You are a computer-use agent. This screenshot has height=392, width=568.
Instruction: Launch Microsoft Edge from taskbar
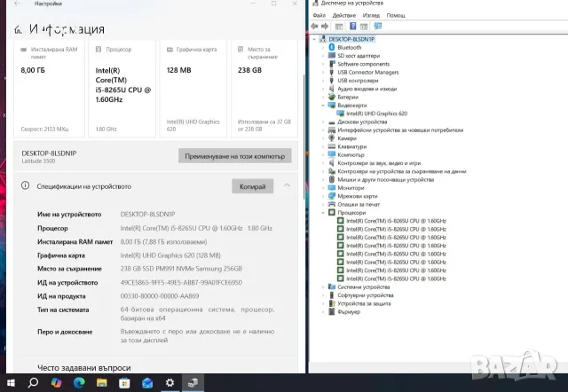[x=79, y=382]
